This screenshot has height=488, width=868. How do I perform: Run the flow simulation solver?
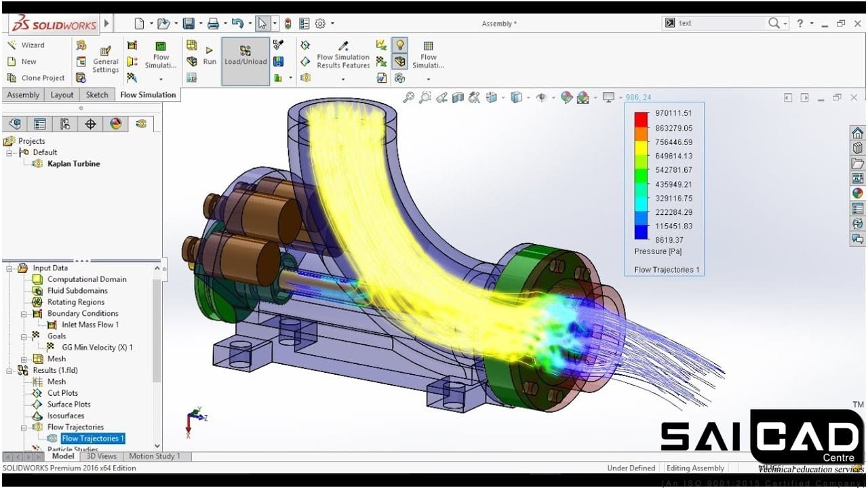(x=210, y=56)
